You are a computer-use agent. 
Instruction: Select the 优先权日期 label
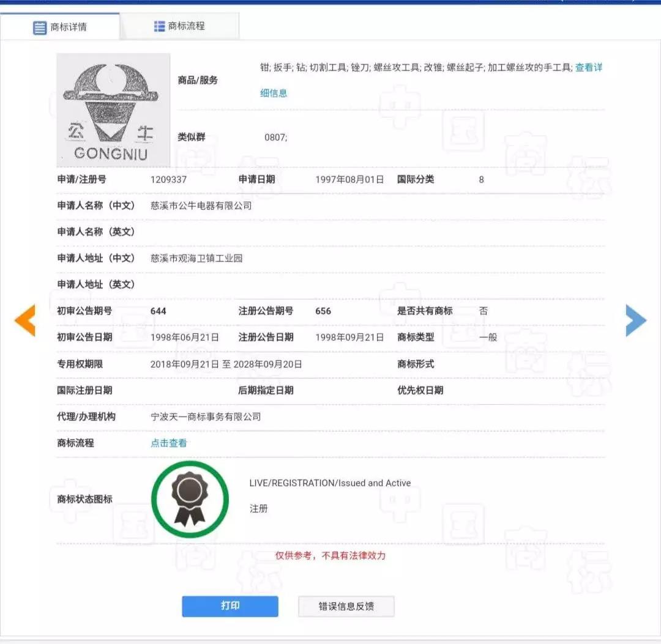[420, 390]
